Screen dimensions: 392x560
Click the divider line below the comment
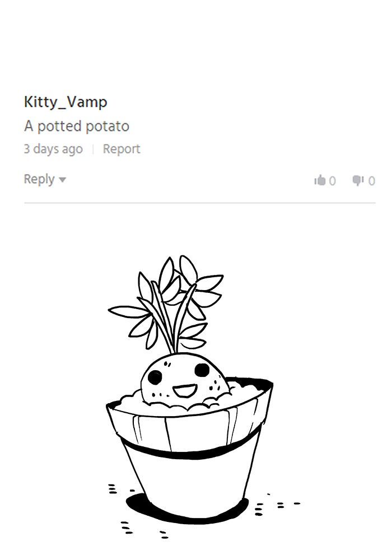click(x=199, y=203)
